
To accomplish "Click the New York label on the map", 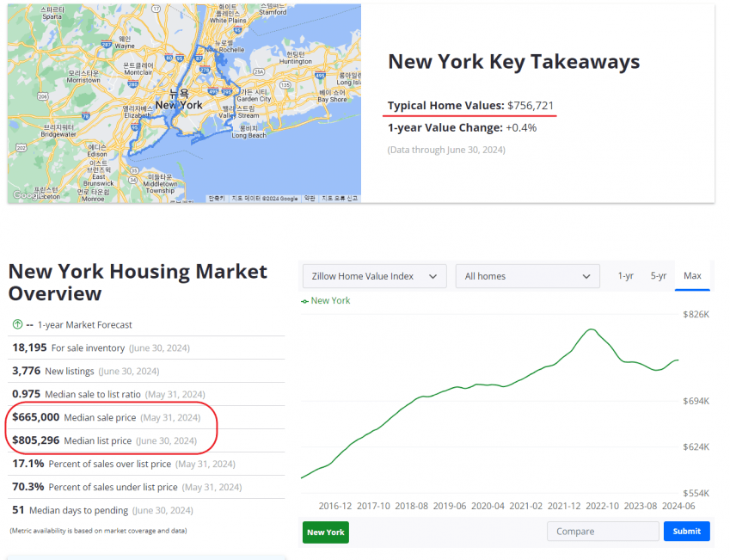I will (179, 105).
